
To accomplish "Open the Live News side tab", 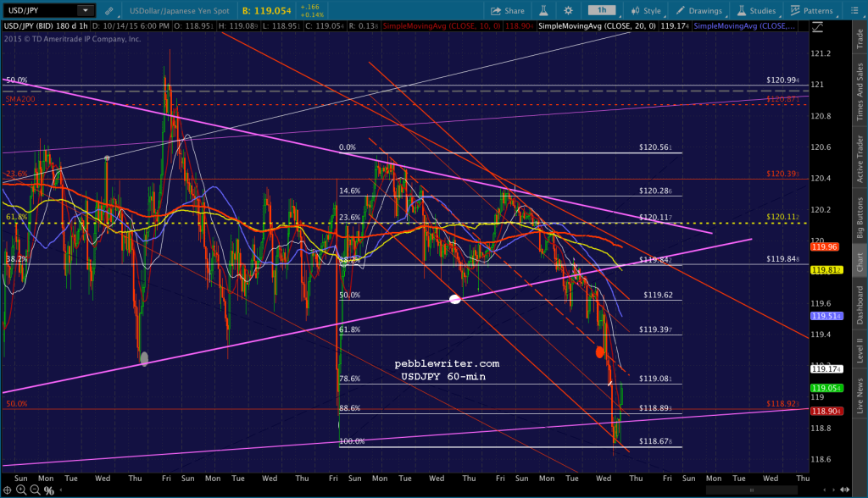I will (x=860, y=395).
